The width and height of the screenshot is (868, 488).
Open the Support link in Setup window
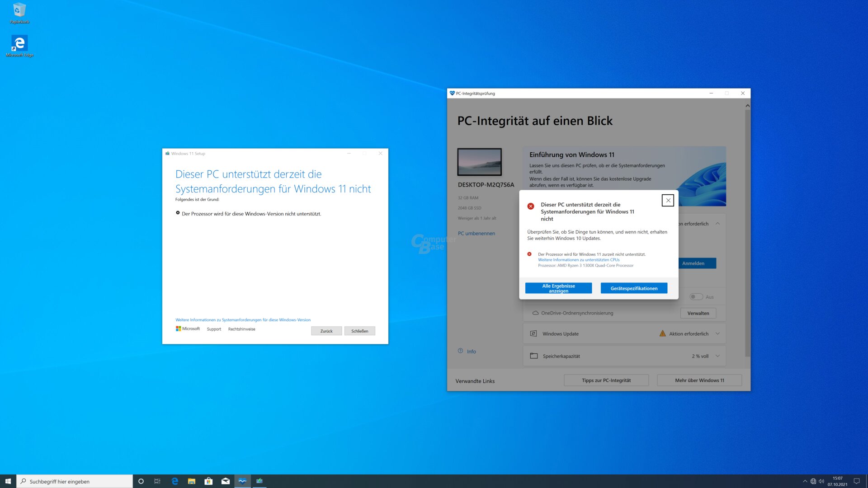(x=214, y=329)
